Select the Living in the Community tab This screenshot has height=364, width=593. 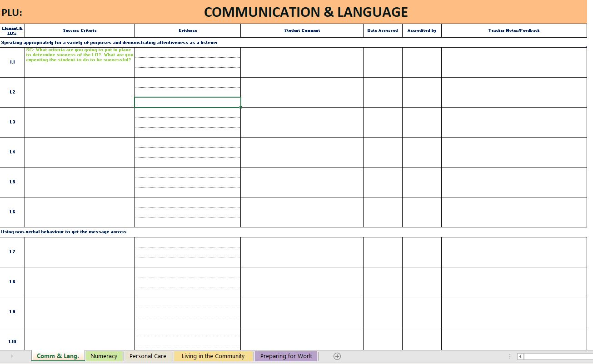coord(213,356)
